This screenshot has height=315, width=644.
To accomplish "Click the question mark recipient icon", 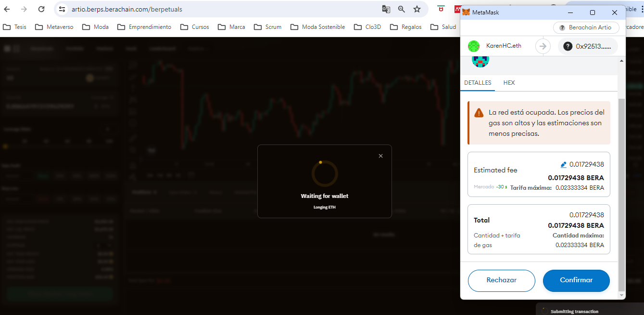I will click(x=568, y=46).
